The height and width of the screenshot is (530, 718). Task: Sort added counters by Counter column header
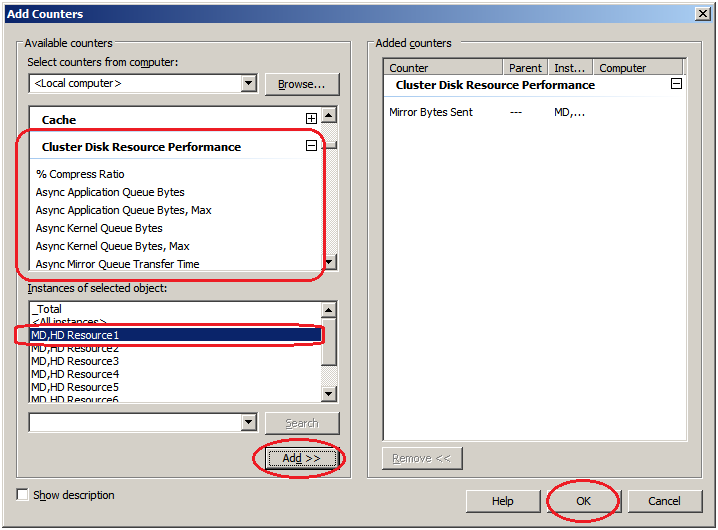[442, 68]
